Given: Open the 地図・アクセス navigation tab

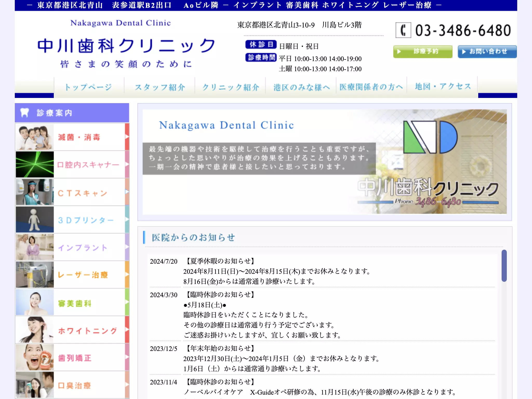Looking at the screenshot, I should tap(442, 87).
